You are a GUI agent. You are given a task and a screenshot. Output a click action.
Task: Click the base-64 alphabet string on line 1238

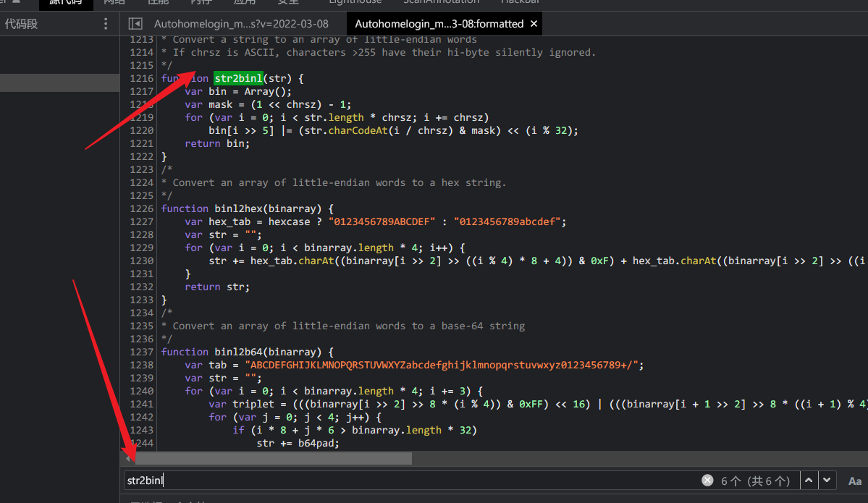pyautogui.click(x=442, y=365)
